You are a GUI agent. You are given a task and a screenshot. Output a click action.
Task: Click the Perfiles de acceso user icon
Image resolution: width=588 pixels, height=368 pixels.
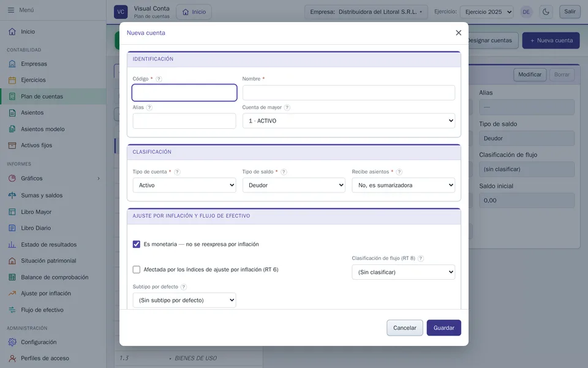[12, 358]
